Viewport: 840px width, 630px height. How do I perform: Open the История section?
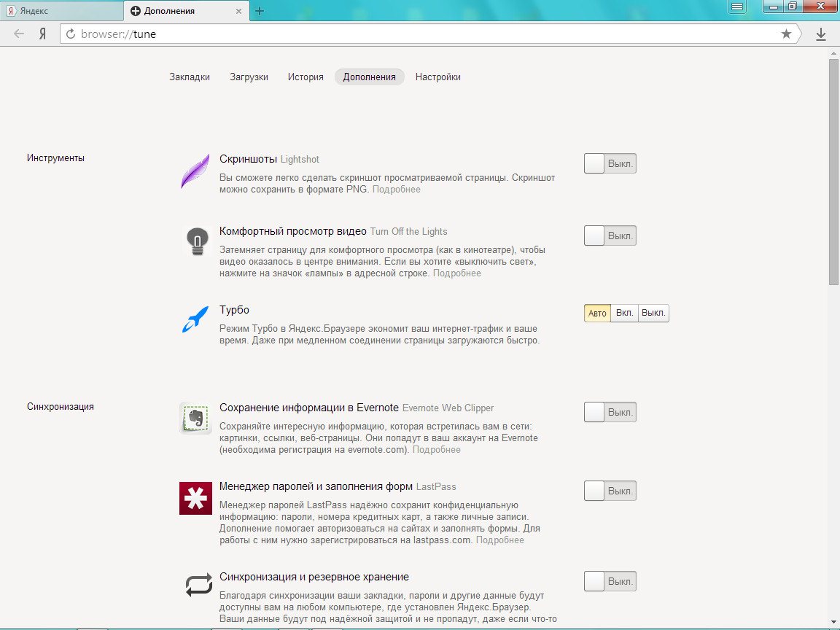click(306, 77)
